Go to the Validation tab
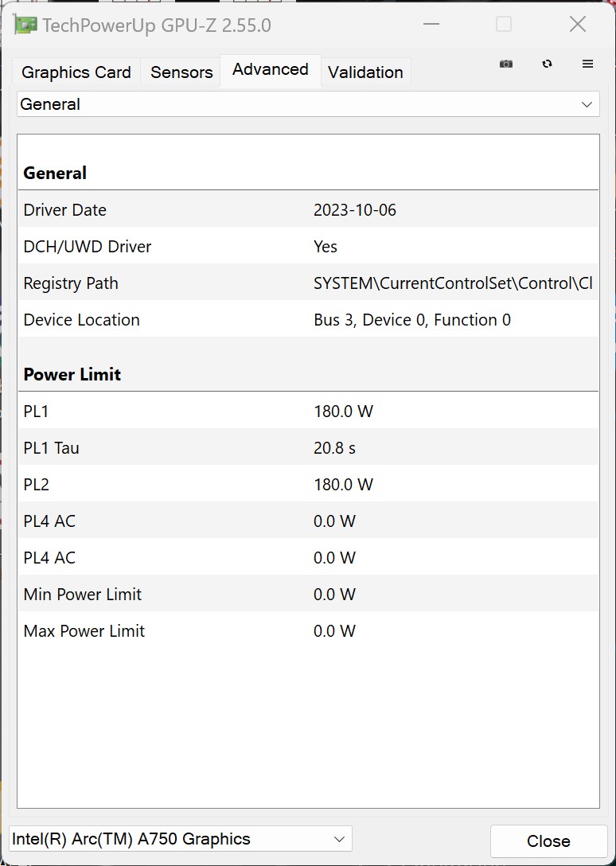 365,72
